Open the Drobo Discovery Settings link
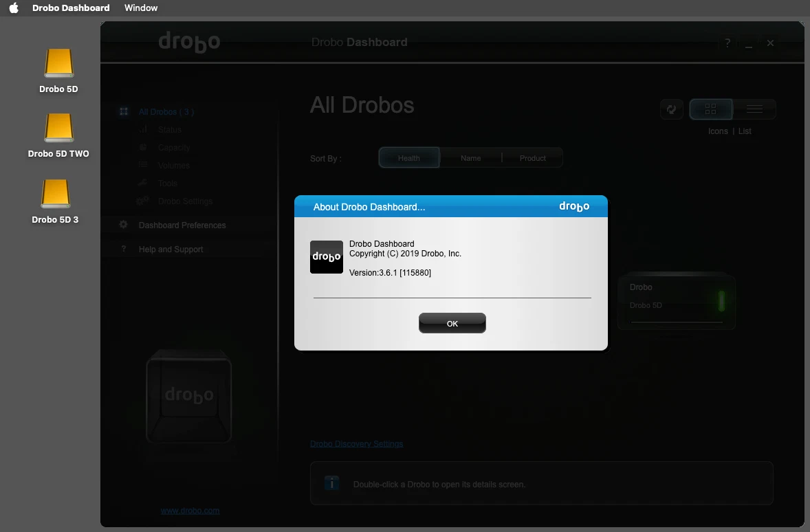Screen dimensions: 810x532 356,444
